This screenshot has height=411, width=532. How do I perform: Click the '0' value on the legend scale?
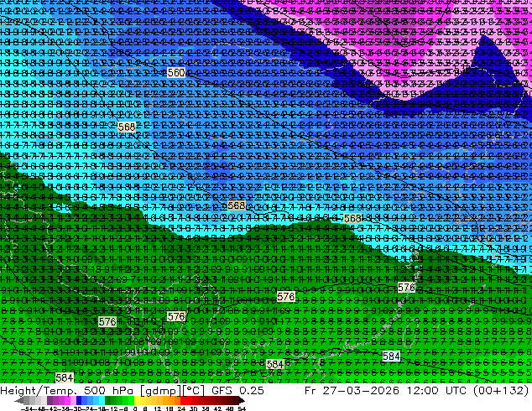click(135, 408)
